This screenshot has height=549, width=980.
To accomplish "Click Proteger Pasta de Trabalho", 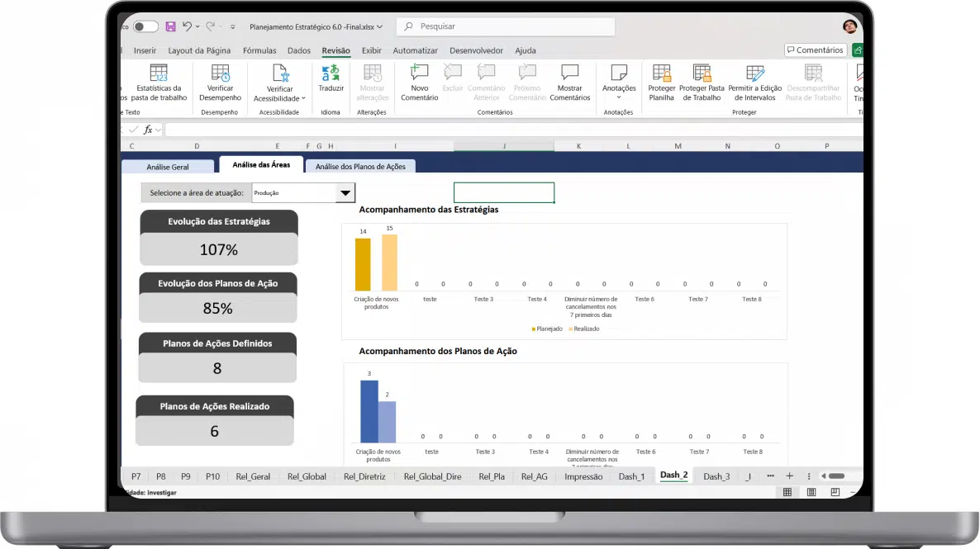I will point(702,83).
